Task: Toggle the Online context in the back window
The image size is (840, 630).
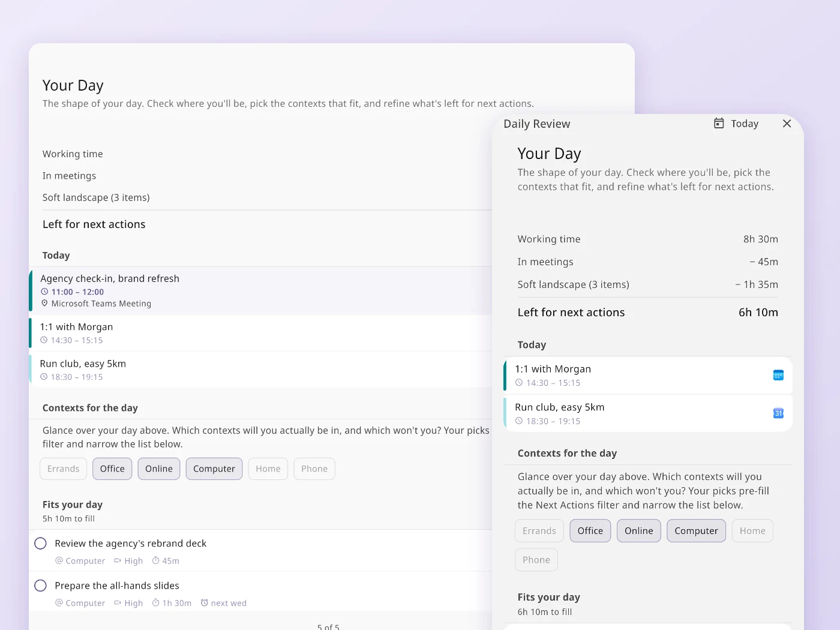Action: (159, 469)
